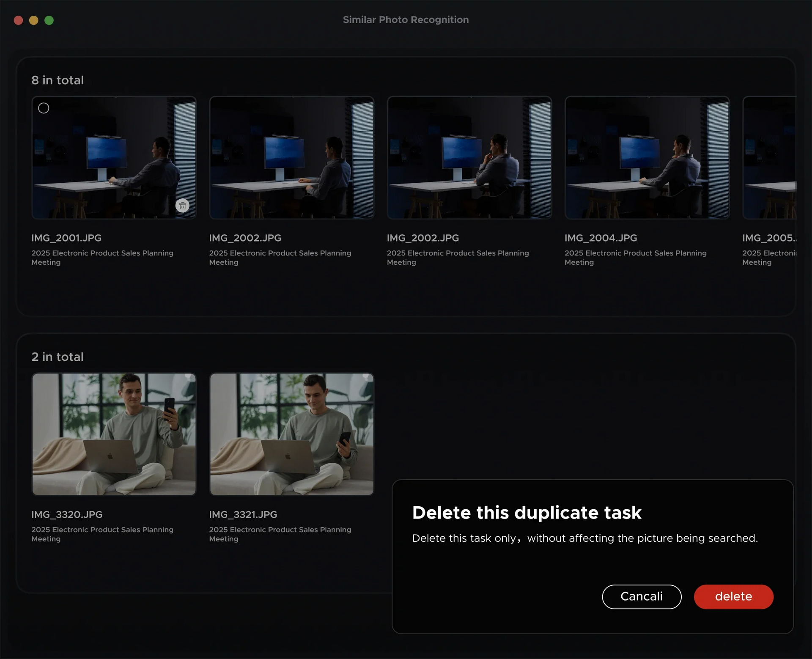Click the '8 in total' group header

pos(58,80)
